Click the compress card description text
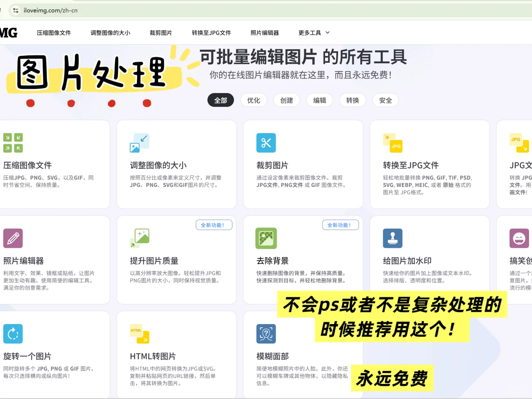 tap(48, 181)
